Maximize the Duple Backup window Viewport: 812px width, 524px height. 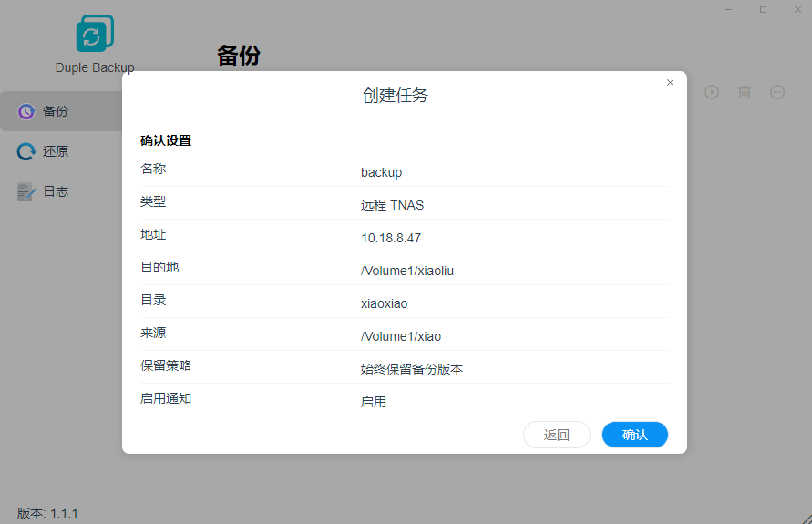click(x=763, y=9)
